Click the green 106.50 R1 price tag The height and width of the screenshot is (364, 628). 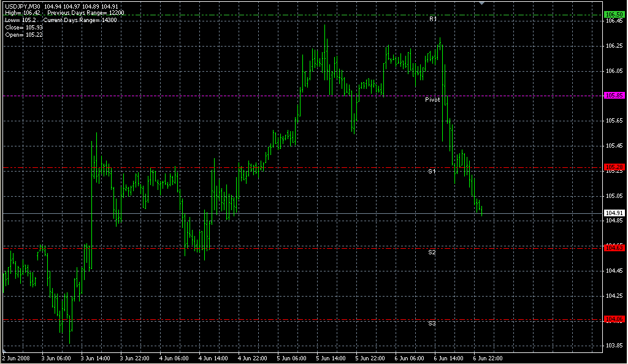(x=614, y=14)
